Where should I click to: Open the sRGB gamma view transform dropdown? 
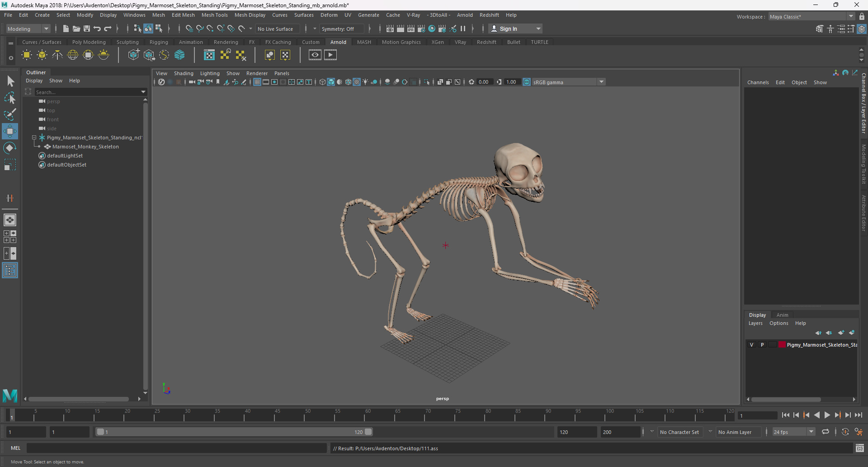click(x=568, y=82)
